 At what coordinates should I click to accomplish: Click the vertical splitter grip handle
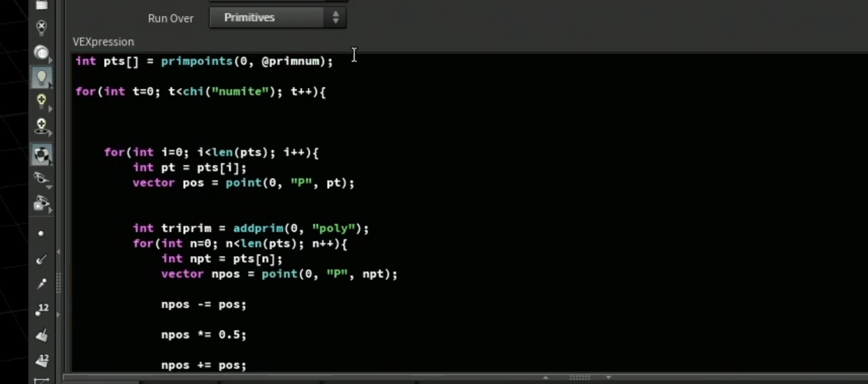point(58,283)
